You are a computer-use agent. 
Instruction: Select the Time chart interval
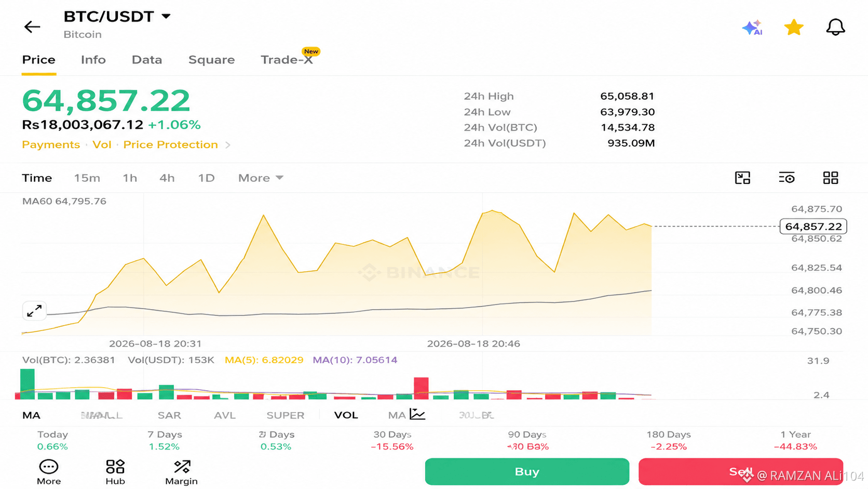(37, 178)
